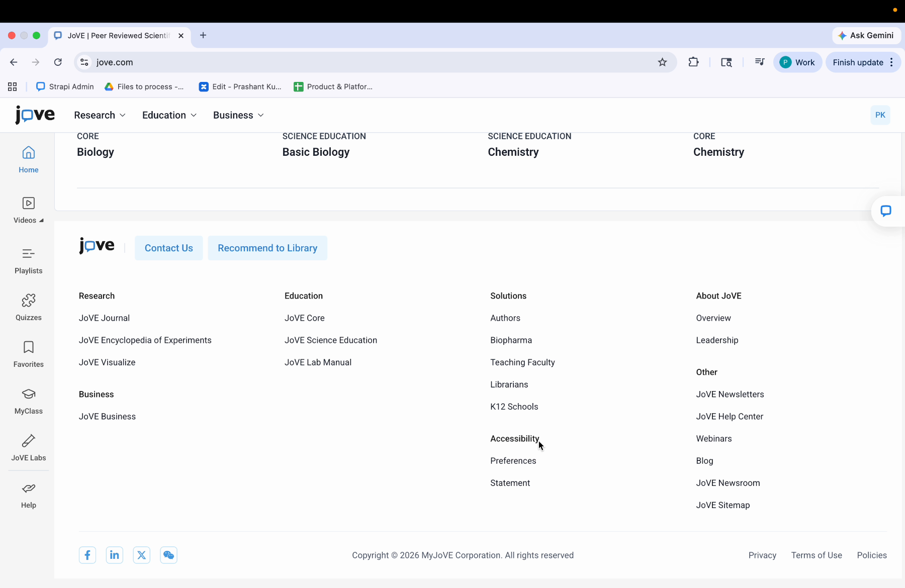
Task: Open the floating chat widget
Action: [886, 211]
